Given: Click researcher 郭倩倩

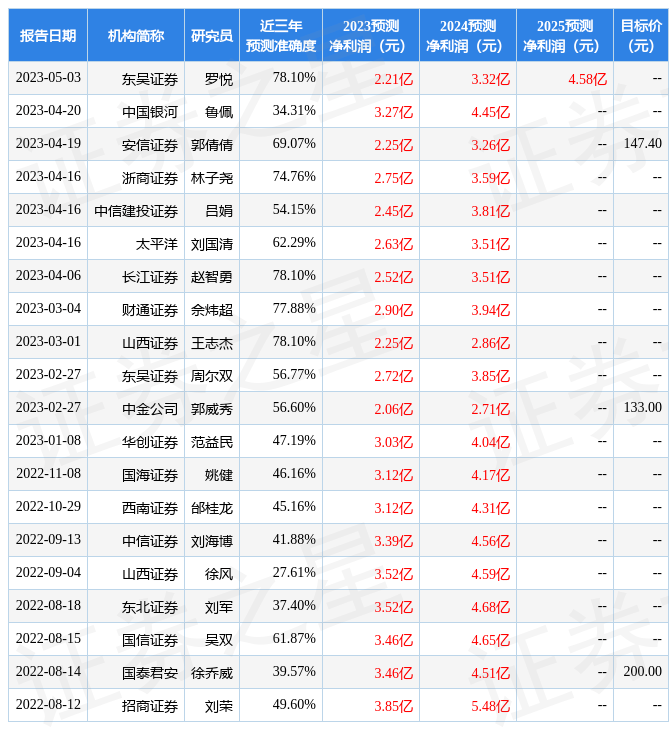Looking at the screenshot, I should pos(212,145).
